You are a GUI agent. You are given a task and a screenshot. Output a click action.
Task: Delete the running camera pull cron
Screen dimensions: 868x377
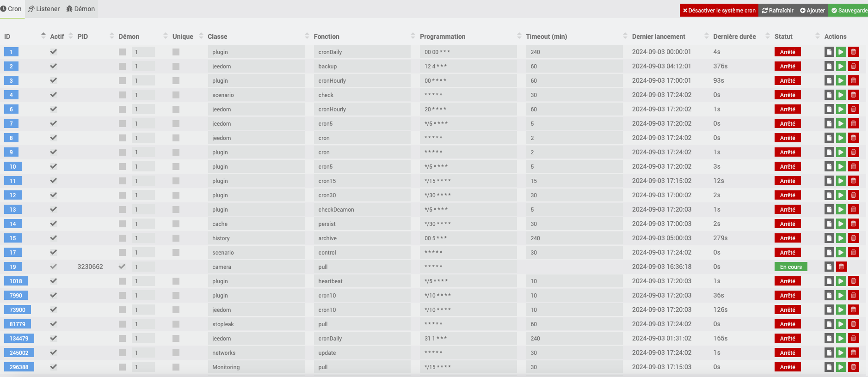(x=841, y=267)
